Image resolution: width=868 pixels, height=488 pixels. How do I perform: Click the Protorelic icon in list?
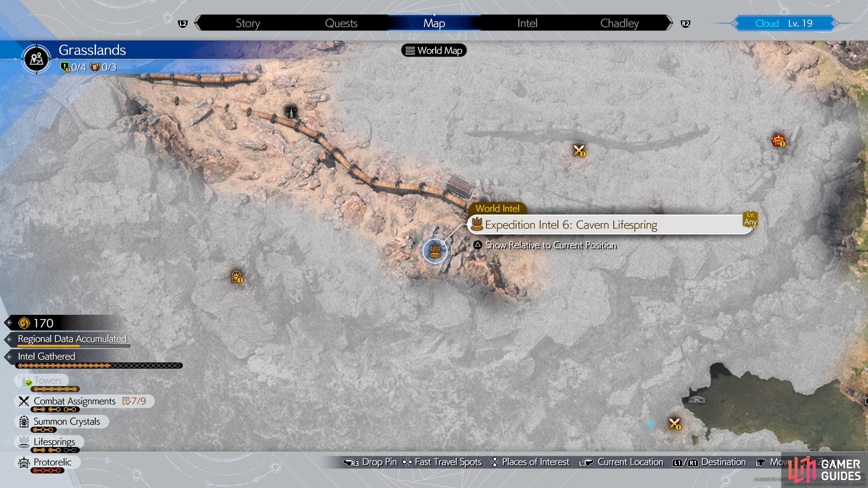coord(24,462)
